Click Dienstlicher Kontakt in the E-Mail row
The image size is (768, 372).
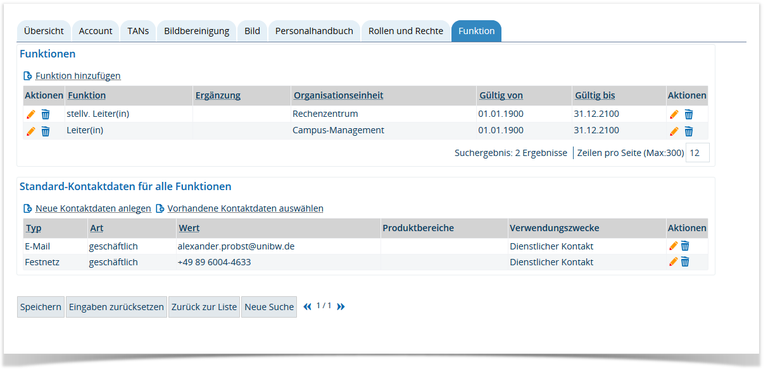pyautogui.click(x=552, y=246)
